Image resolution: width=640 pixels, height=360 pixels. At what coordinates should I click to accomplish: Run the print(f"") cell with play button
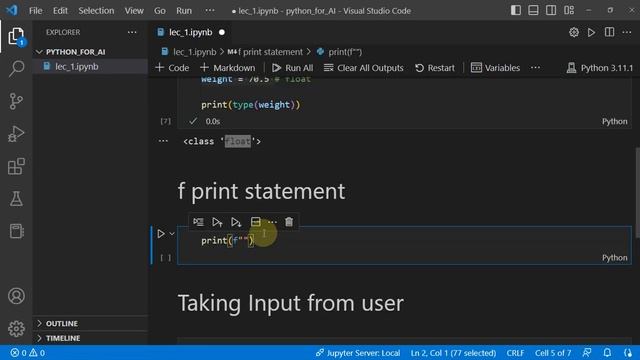pyautogui.click(x=161, y=233)
